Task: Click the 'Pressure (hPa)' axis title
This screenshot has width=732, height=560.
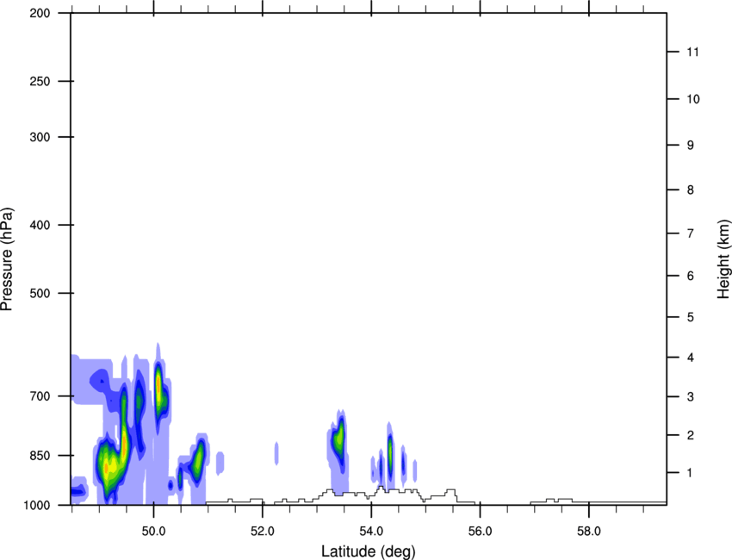Action: pos(7,258)
